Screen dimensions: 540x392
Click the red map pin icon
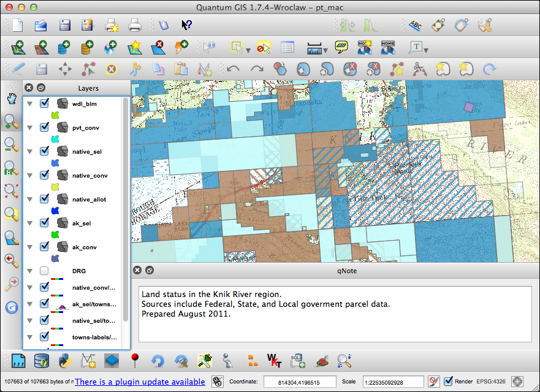[x=135, y=361]
